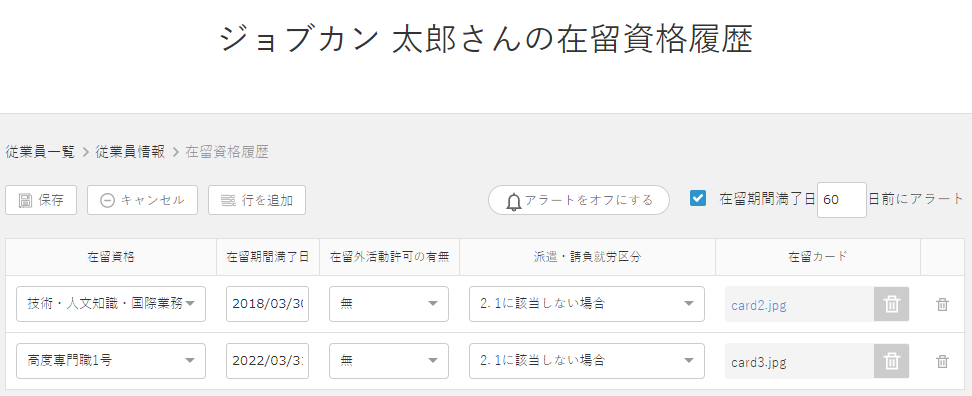
Task: Open the 高度専門職1号 status dropdown
Action: pos(111,361)
